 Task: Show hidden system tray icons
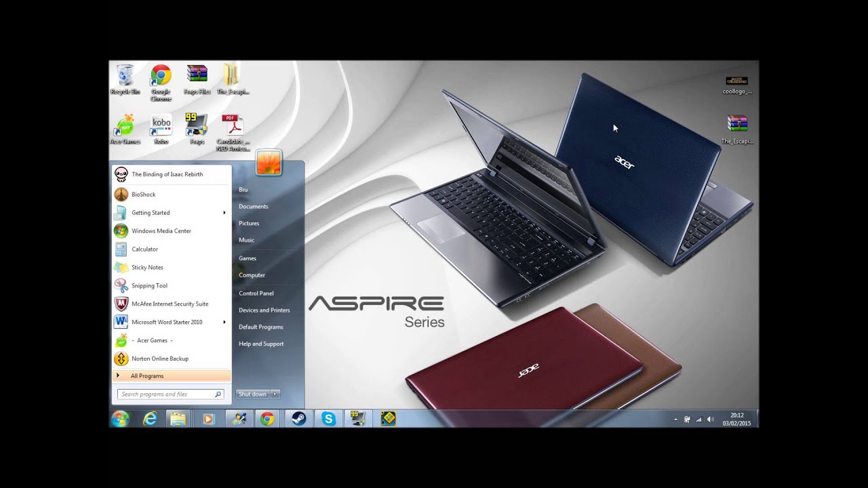coord(675,420)
